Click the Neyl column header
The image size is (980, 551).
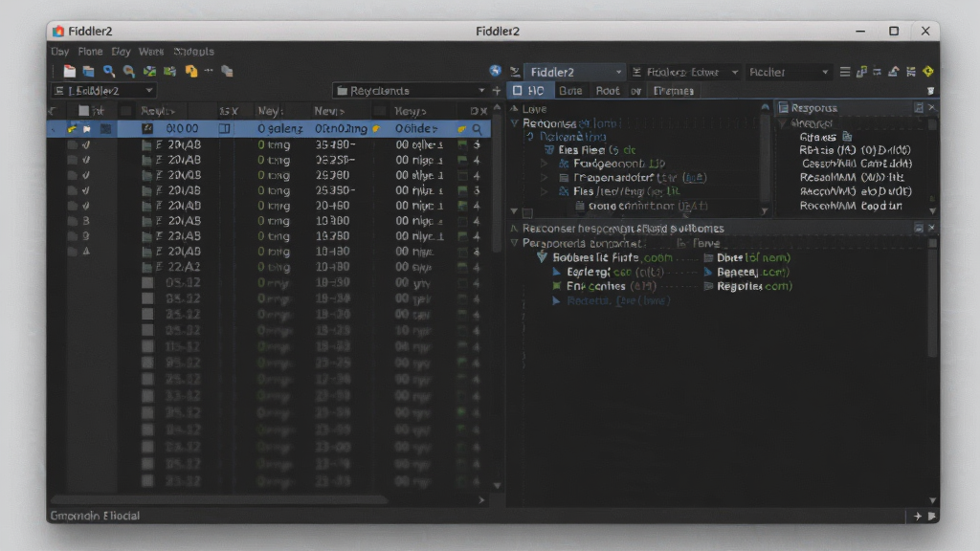coord(271,111)
